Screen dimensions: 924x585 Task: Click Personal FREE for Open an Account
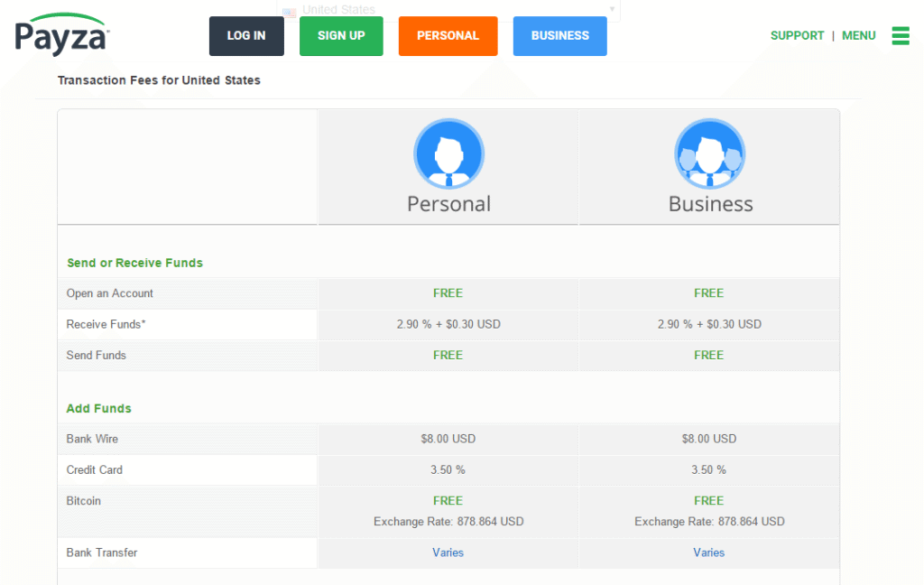tap(448, 293)
